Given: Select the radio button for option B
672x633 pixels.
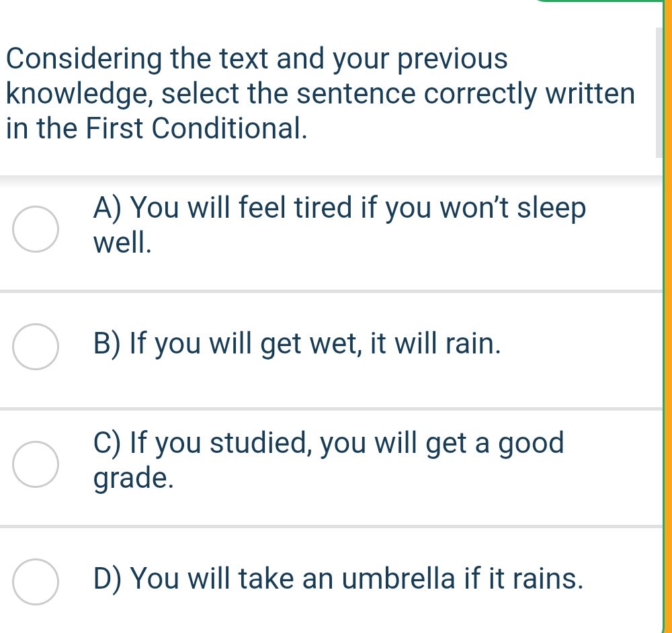Looking at the screenshot, I should [x=35, y=346].
